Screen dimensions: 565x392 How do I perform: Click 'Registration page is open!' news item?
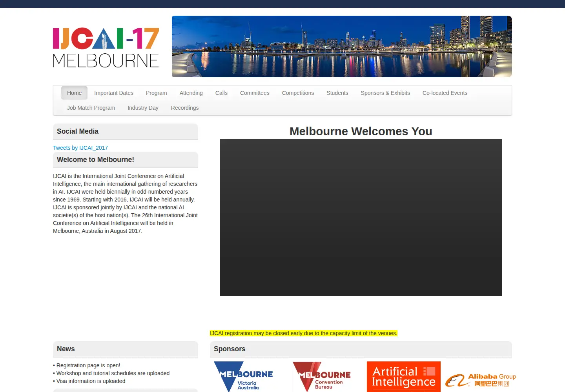tap(87, 365)
